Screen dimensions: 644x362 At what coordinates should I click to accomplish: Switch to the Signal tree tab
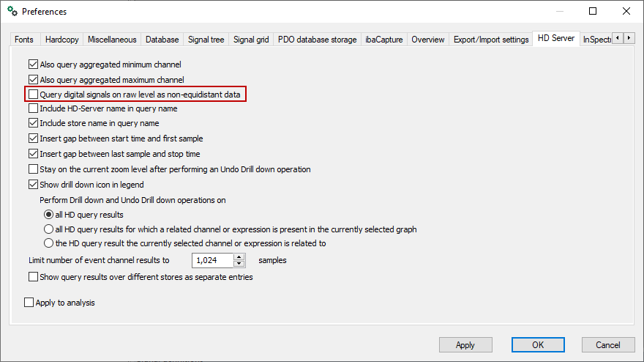click(x=206, y=40)
